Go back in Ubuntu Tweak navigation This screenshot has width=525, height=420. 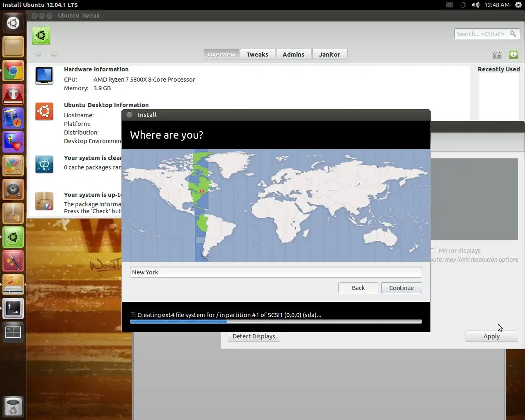[38, 54]
